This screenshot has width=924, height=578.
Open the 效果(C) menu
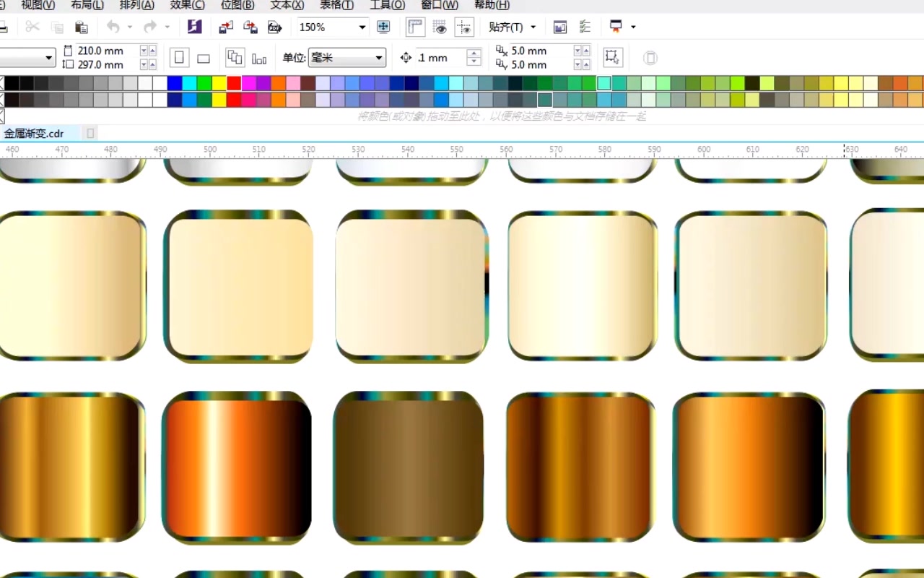click(188, 5)
